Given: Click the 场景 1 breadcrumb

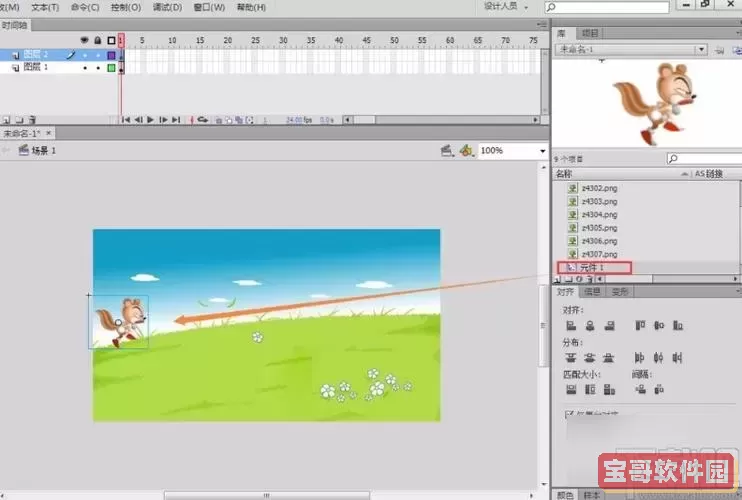Looking at the screenshot, I should [37, 150].
